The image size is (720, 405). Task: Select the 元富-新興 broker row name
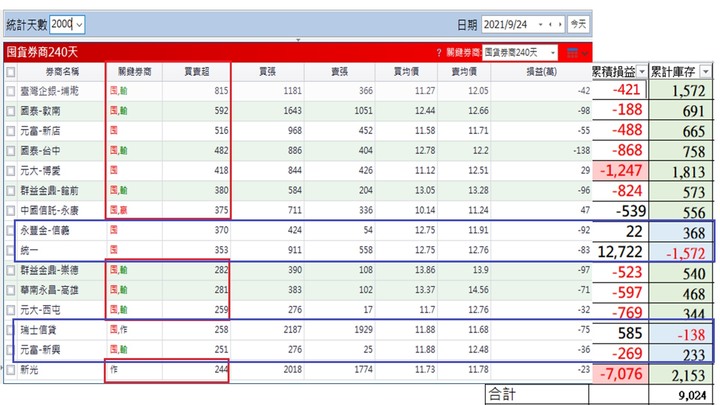40,350
